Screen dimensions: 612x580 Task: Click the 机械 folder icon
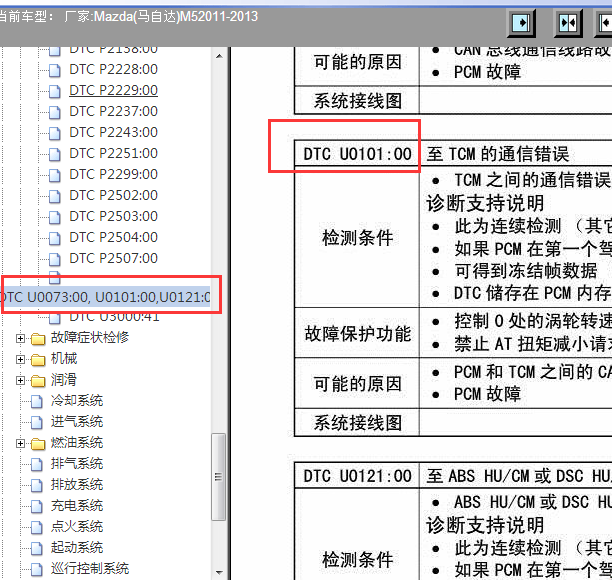pos(38,360)
